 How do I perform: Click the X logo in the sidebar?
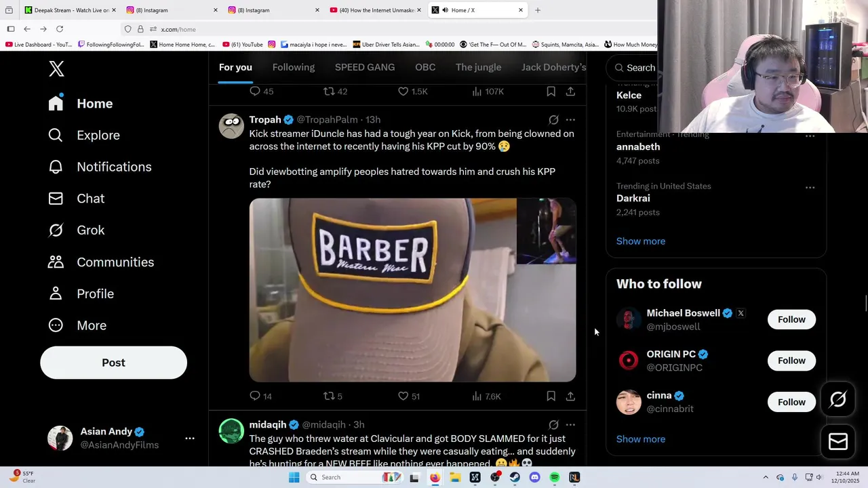pos(56,68)
